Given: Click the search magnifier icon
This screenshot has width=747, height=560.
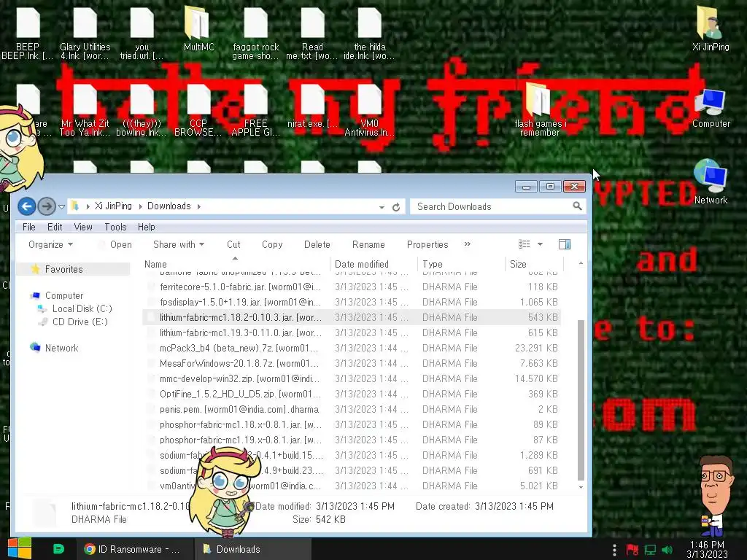Looking at the screenshot, I should [x=578, y=206].
